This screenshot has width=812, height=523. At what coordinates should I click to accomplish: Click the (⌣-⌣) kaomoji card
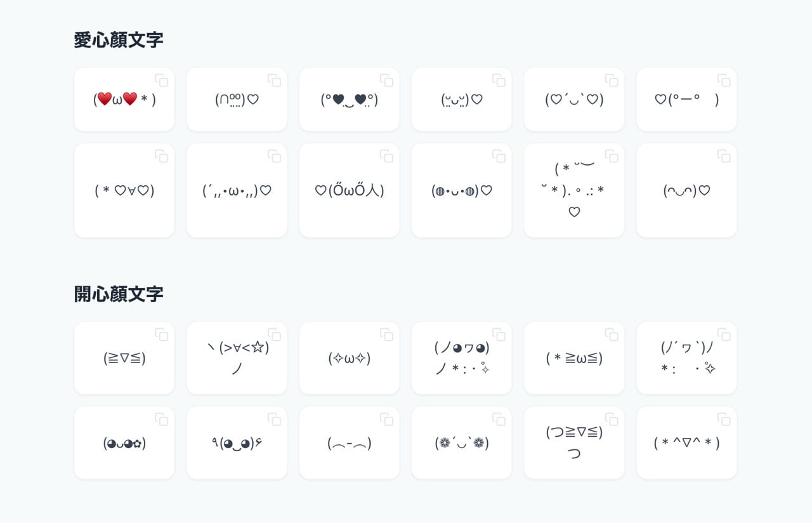(349, 442)
